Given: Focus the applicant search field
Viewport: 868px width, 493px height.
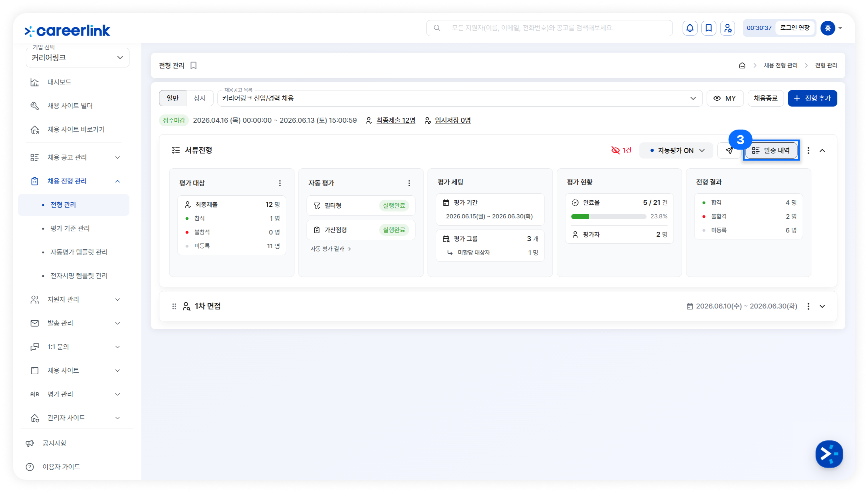Looking at the screenshot, I should tap(549, 28).
